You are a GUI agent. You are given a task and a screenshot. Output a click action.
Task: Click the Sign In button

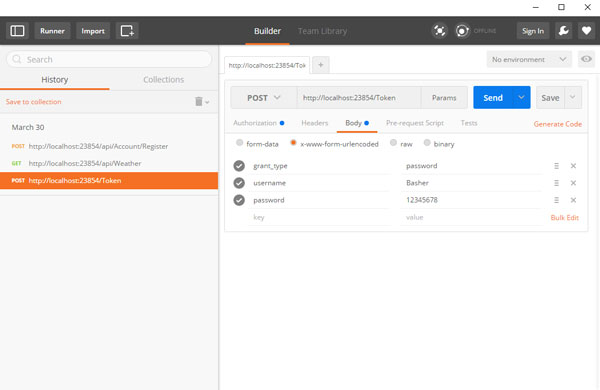tap(533, 31)
